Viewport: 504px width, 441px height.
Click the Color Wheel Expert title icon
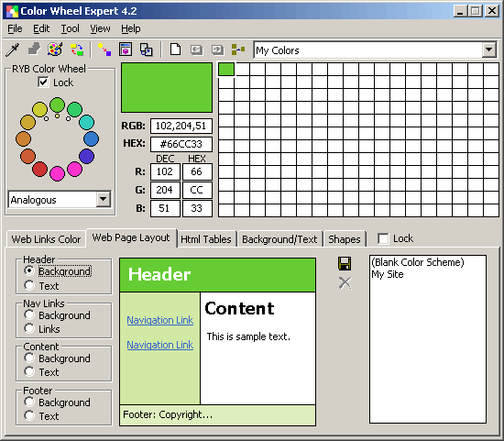[12, 11]
